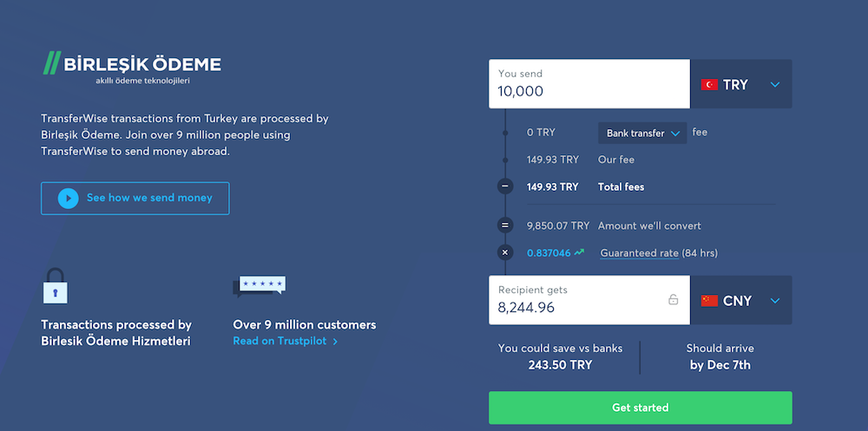Click the minus circle icon beside Total fees
This screenshot has width=868, height=431.
click(x=504, y=186)
